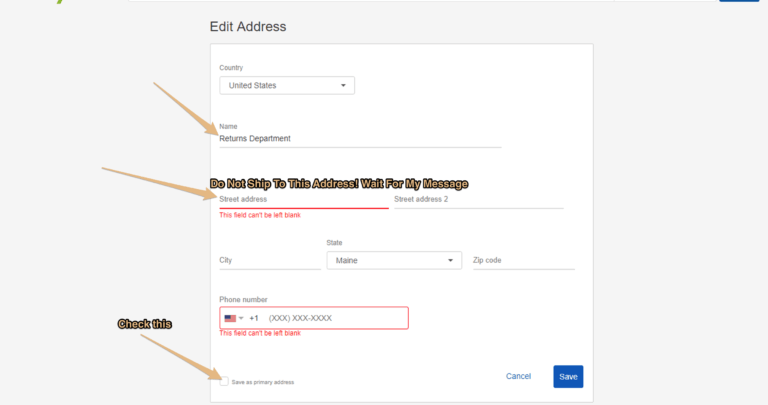Image resolution: width=768 pixels, height=405 pixels.
Task: Click the Cancel link
Action: tap(518, 376)
